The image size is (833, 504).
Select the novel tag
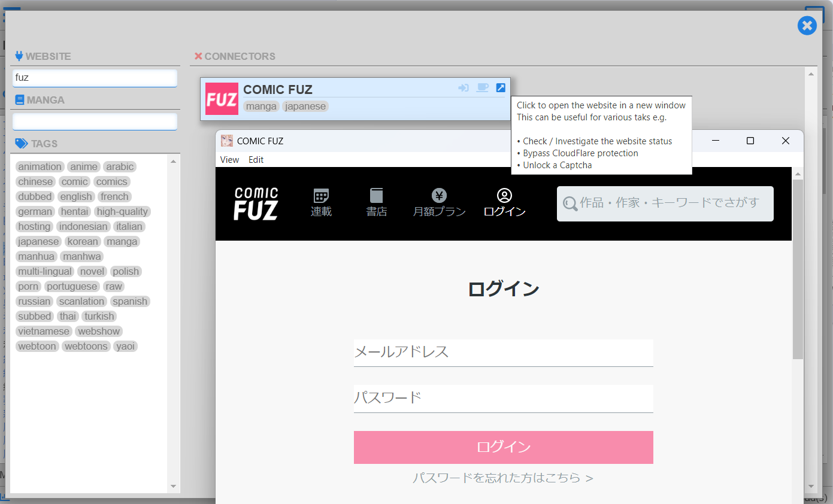[x=92, y=271]
